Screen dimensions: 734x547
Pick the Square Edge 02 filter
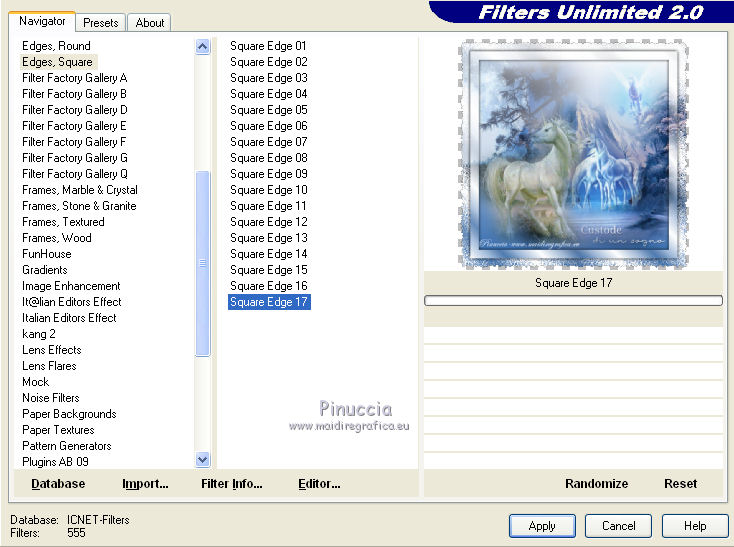pos(269,62)
